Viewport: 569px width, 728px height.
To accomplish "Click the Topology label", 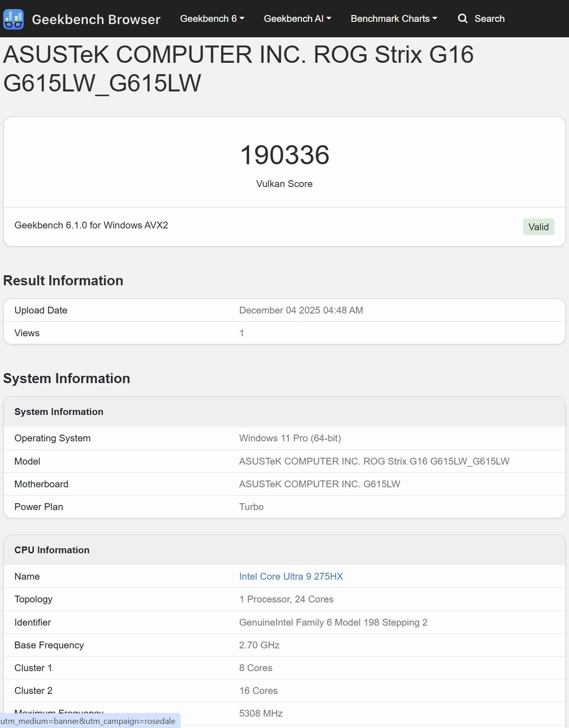I will click(x=34, y=599).
